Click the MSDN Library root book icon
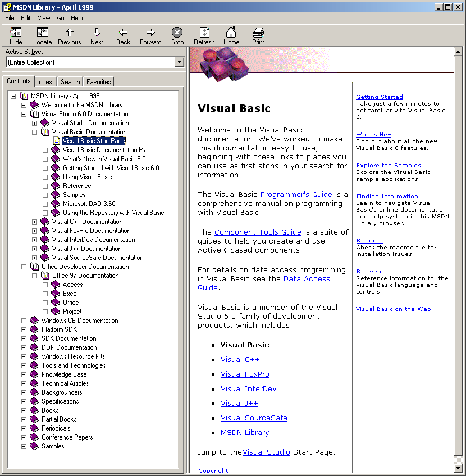This screenshot has height=476, width=466. 24,96
